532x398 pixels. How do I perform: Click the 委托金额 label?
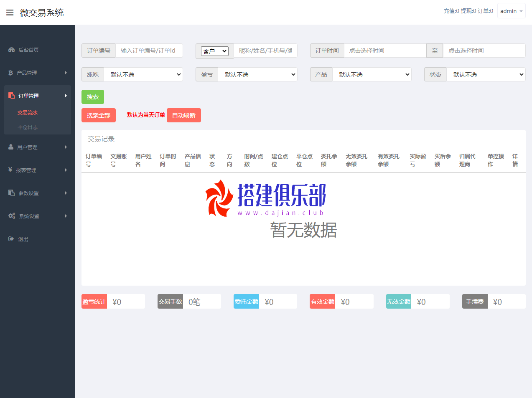(247, 302)
